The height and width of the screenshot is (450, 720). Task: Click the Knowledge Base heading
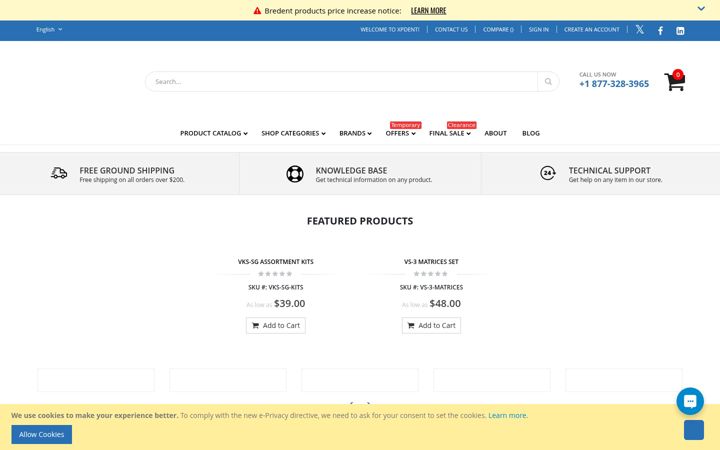click(x=351, y=170)
